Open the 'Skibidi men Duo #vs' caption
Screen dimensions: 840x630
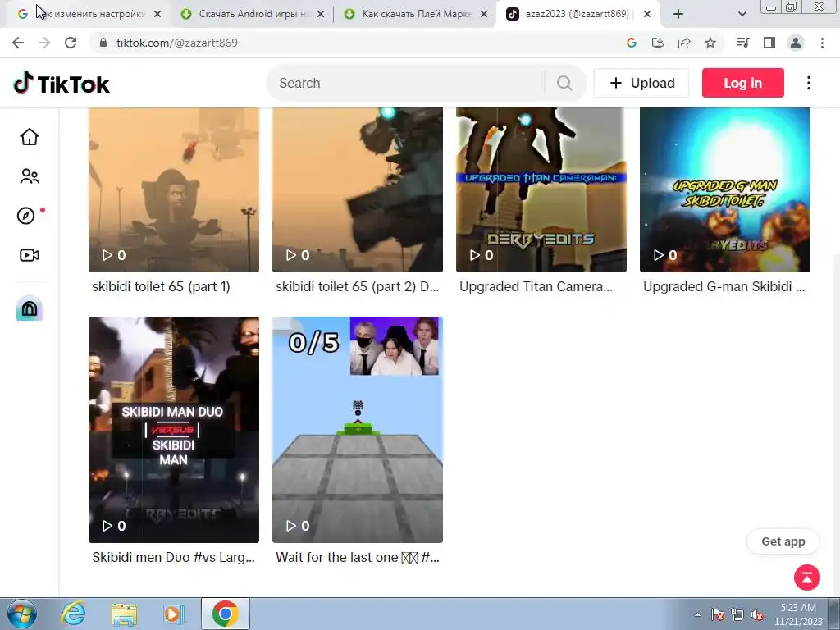click(174, 557)
